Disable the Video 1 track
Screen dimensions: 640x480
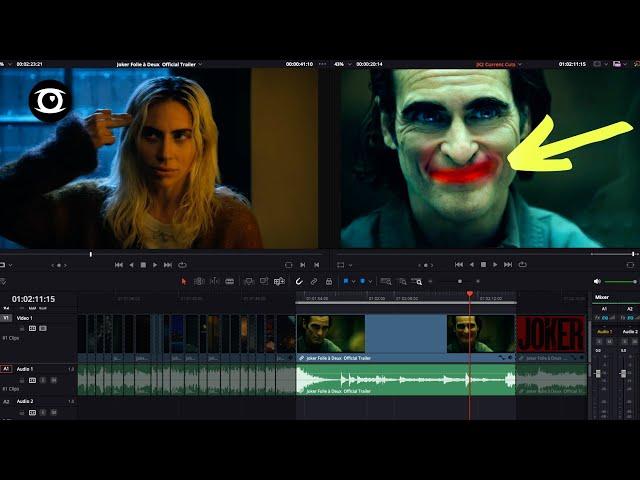click(x=43, y=328)
